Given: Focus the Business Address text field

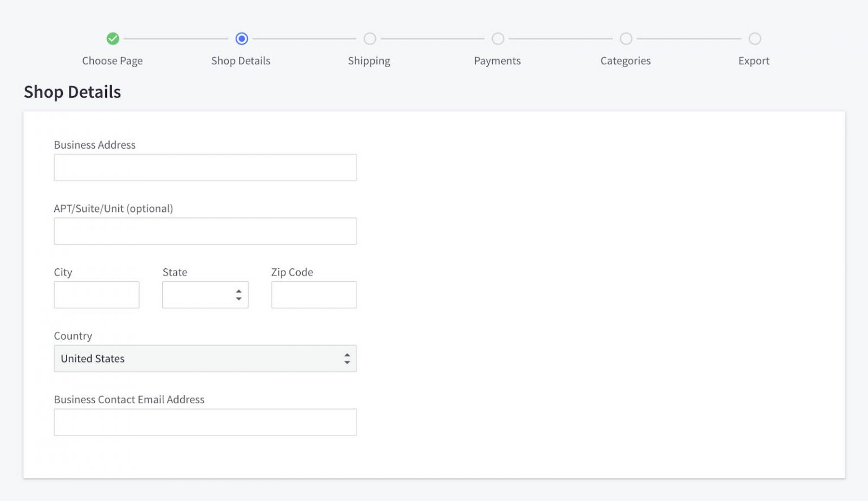Looking at the screenshot, I should point(205,168).
